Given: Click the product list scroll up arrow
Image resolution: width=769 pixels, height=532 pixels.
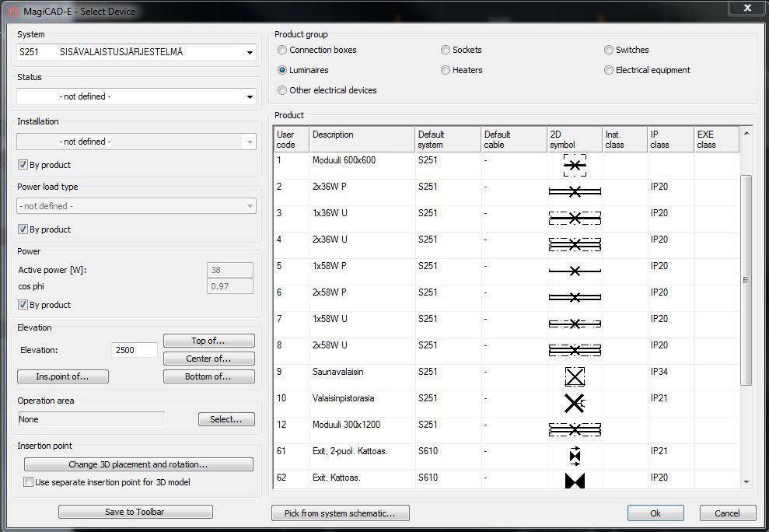Looking at the screenshot, I should [746, 133].
